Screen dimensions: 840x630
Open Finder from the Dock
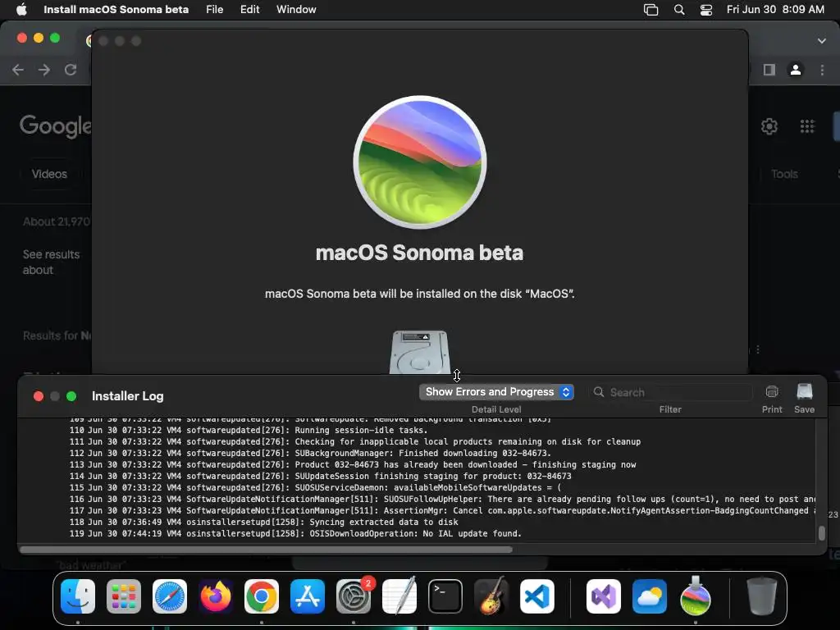tap(78, 596)
